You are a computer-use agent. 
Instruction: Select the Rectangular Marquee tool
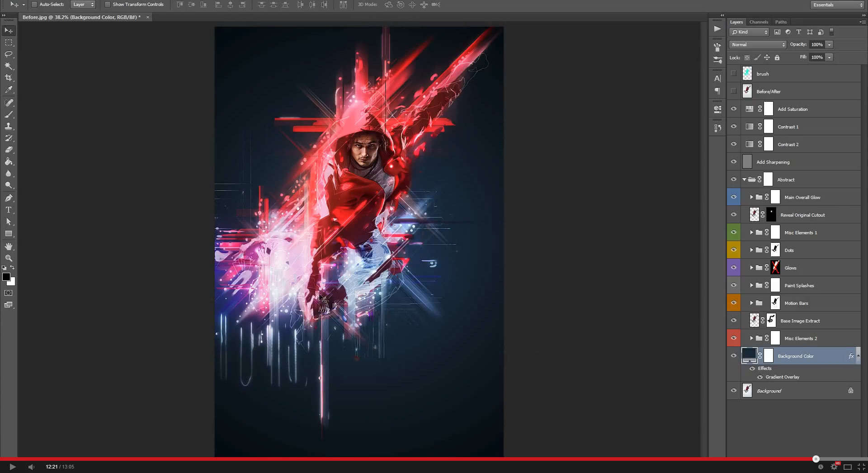click(9, 43)
